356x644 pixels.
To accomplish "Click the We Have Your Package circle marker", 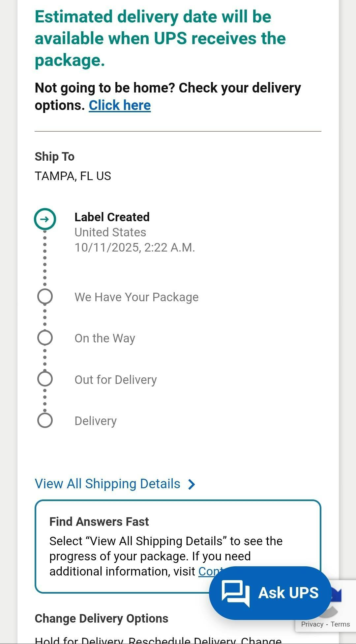I will (x=45, y=297).
